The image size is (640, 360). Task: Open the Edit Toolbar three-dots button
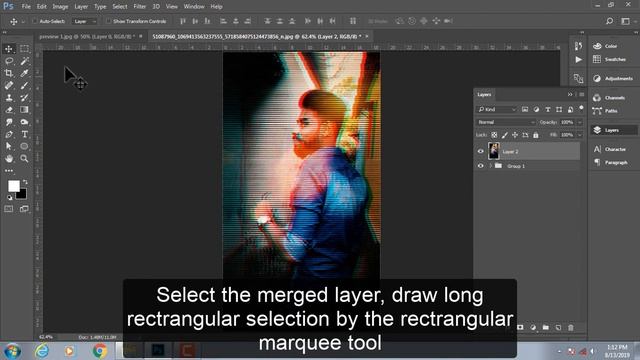[x=9, y=171]
